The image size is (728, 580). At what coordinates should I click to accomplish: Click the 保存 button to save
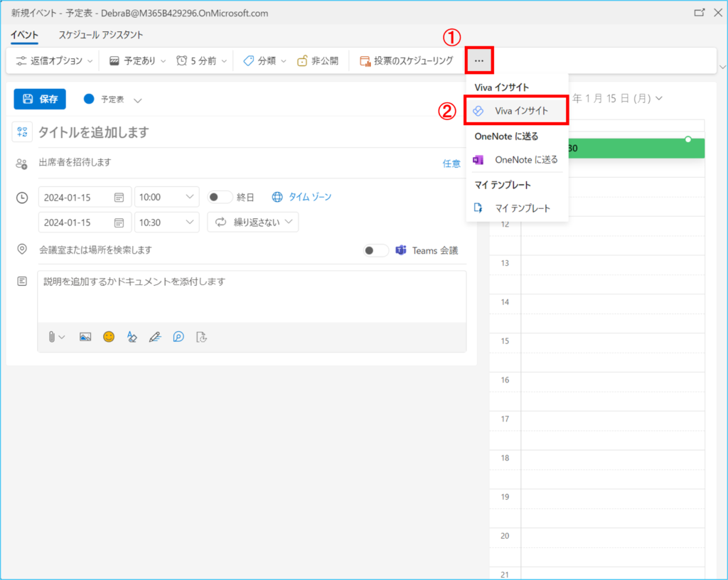coord(39,99)
